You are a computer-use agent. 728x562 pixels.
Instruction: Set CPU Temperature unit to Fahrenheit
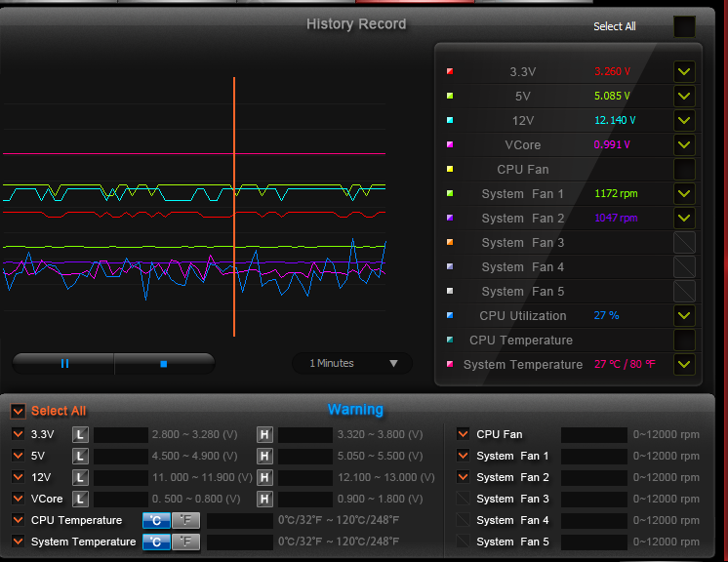(x=185, y=521)
